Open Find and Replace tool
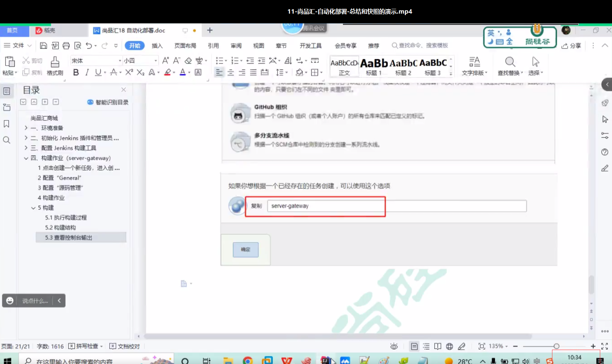Image resolution: width=612 pixels, height=364 pixels. [510, 66]
